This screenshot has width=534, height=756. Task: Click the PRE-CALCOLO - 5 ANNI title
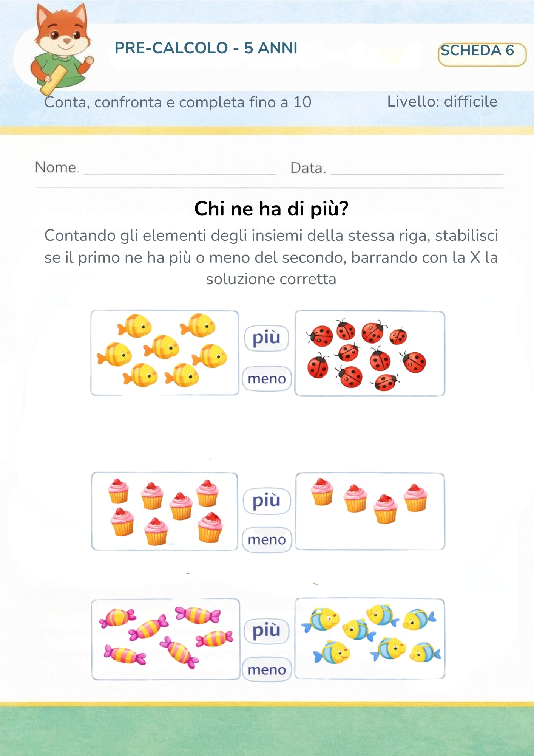click(x=206, y=48)
